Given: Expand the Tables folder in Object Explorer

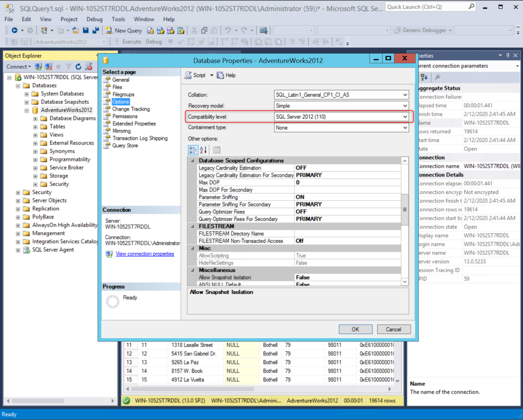Looking at the screenshot, I should tap(35, 127).
